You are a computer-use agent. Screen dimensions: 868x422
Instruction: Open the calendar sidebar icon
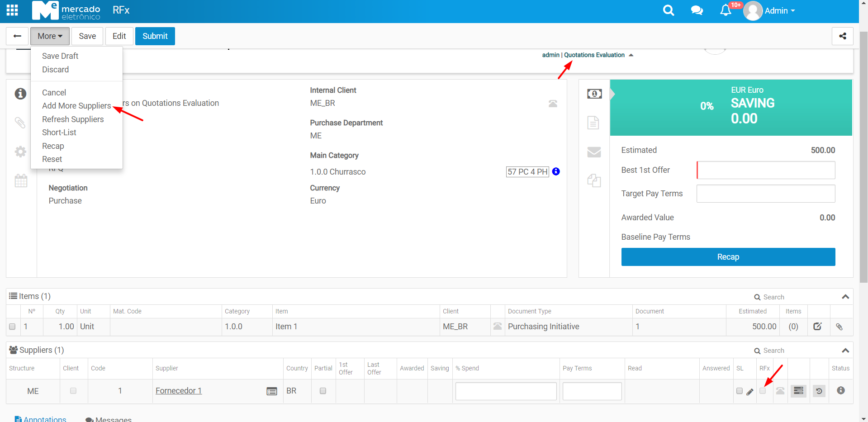[x=21, y=181]
